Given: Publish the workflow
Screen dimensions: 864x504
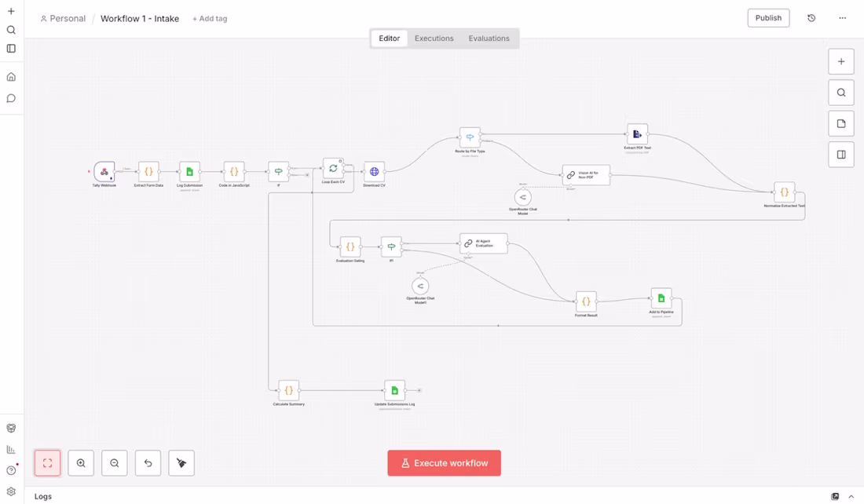Looking at the screenshot, I should coord(768,17).
